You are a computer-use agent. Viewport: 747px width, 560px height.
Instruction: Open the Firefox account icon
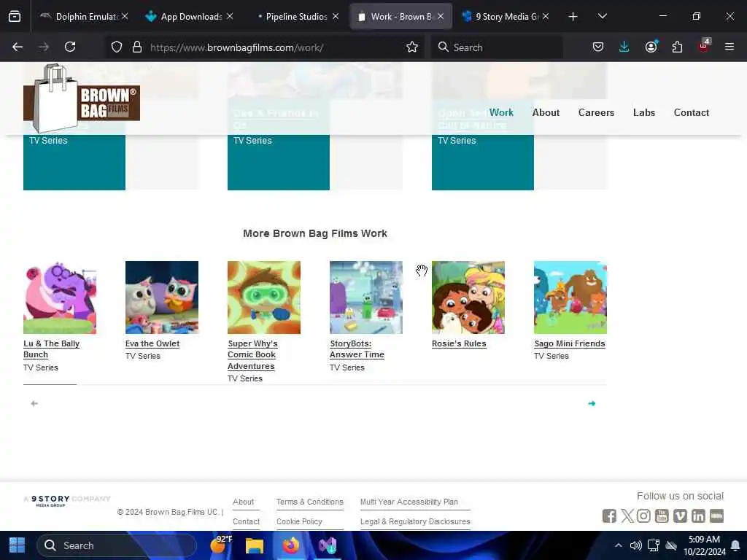click(x=651, y=47)
